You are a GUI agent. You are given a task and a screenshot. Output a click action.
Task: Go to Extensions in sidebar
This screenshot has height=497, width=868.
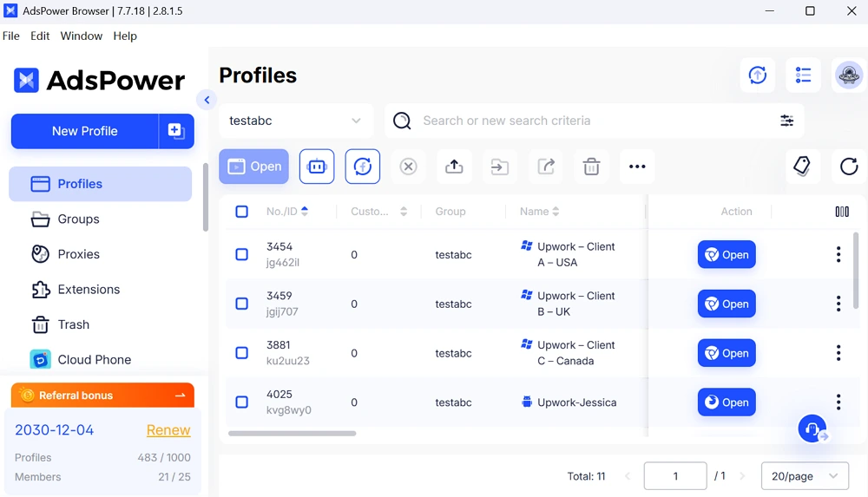(100, 290)
